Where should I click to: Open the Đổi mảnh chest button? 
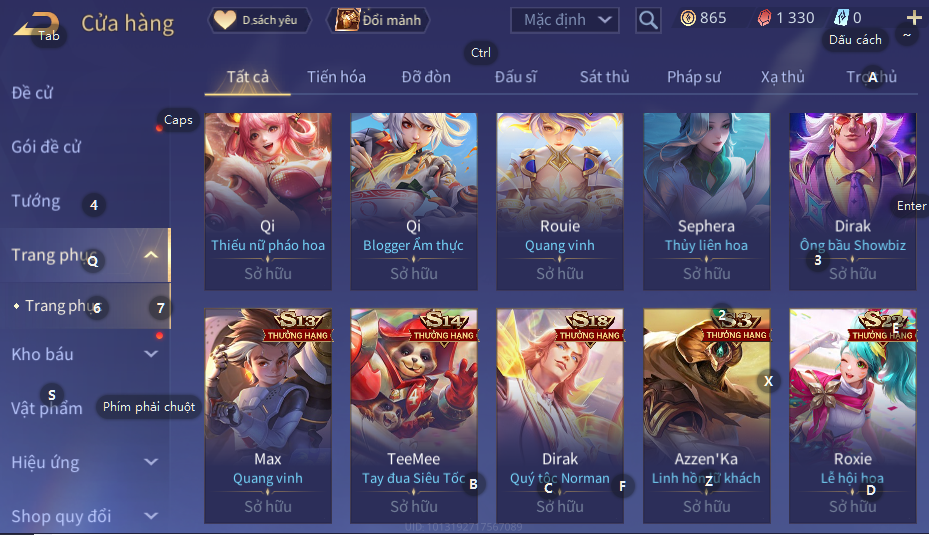tap(378, 20)
